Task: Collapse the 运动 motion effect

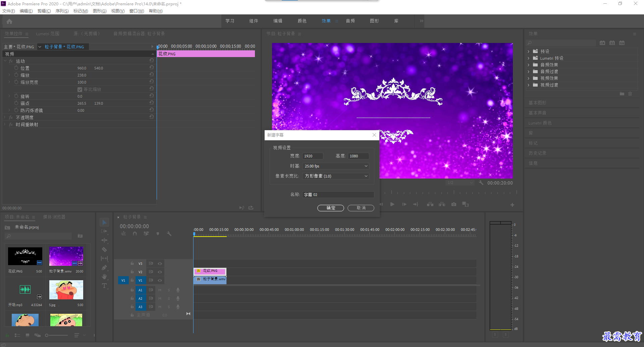Action: (x=5, y=61)
